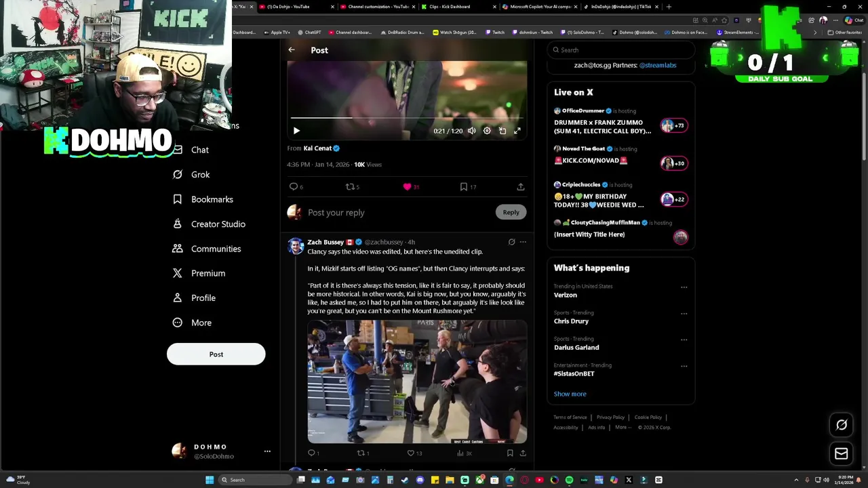The image size is (868, 488).
Task: Play the Kai Cenat video
Action: (296, 131)
